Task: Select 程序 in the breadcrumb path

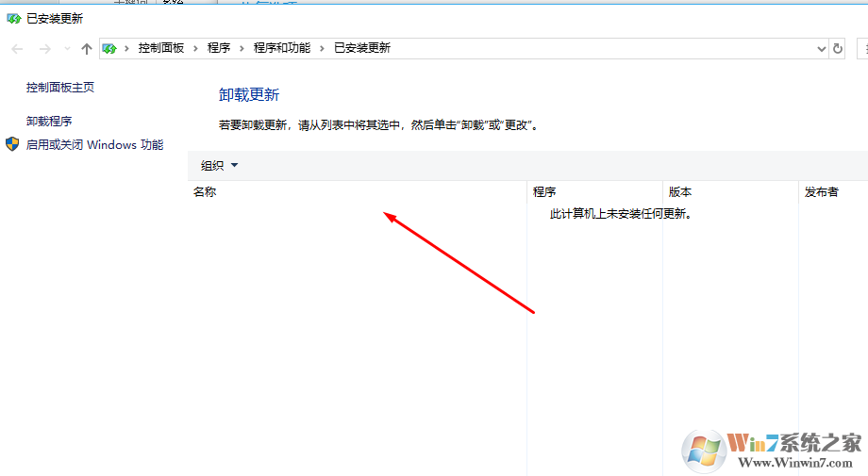Action: coord(219,48)
